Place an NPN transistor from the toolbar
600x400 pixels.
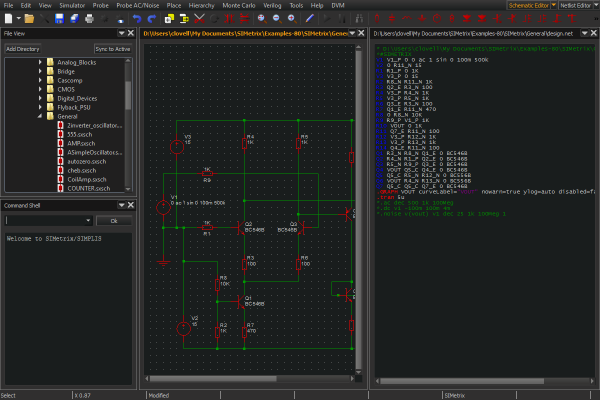[x=497, y=18]
